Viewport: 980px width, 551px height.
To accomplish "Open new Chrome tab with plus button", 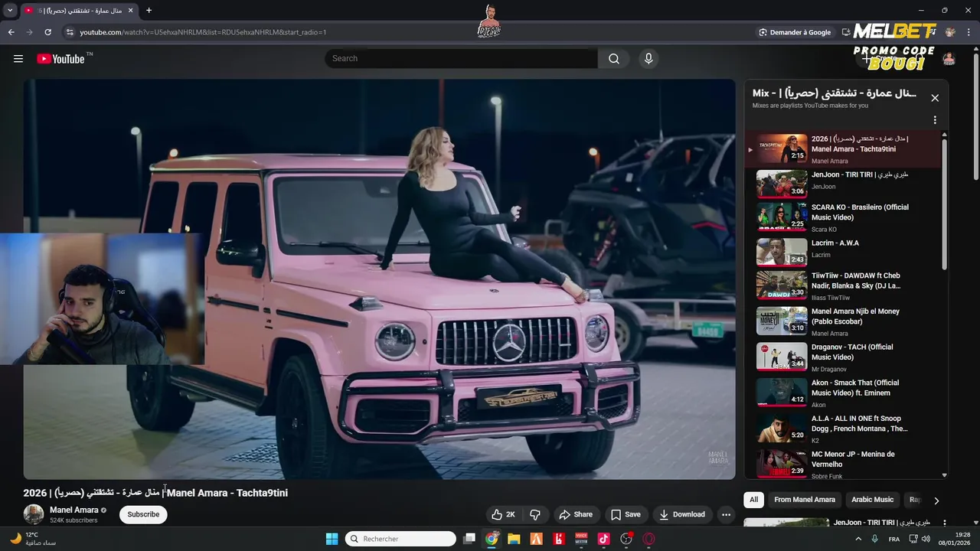I will click(149, 11).
